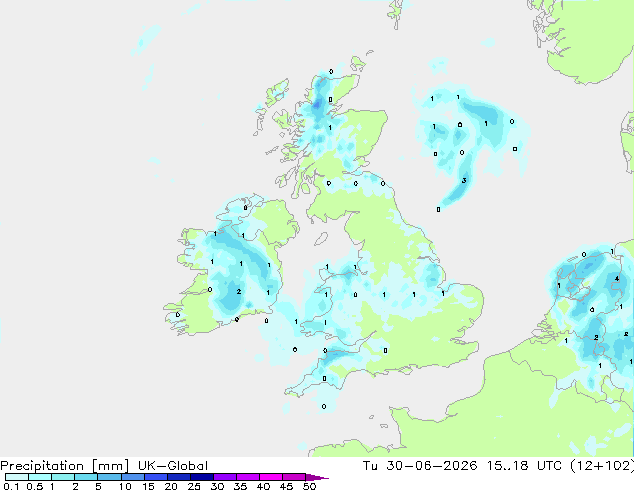Click the legend label "25"
Image resolution: width=634 pixels, height=490 pixels.
(194, 486)
